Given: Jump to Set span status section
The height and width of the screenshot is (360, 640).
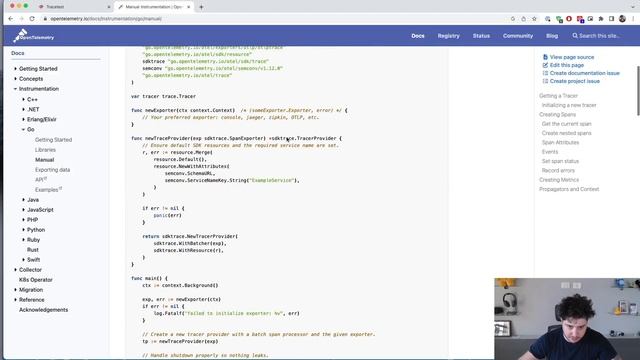Looking at the screenshot, I should [560, 161].
